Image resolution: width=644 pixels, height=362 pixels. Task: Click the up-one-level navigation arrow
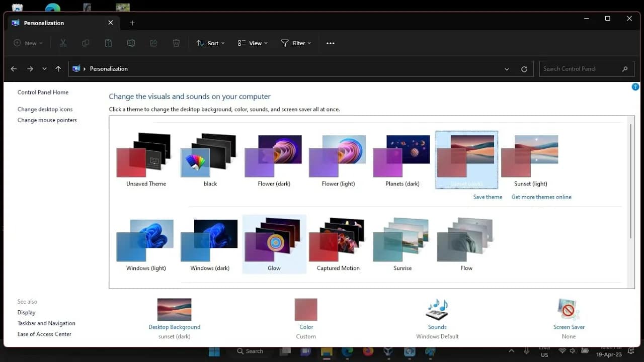coord(58,68)
